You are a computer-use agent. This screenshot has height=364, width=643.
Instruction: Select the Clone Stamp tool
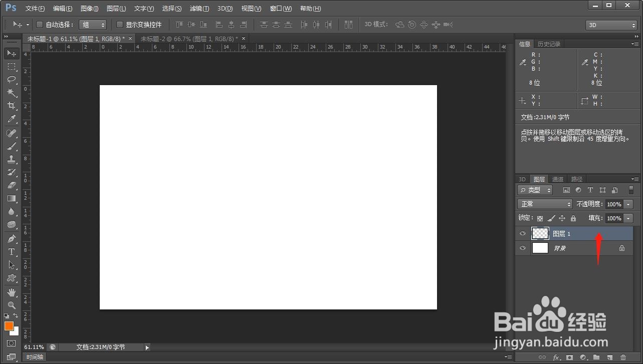(x=12, y=159)
